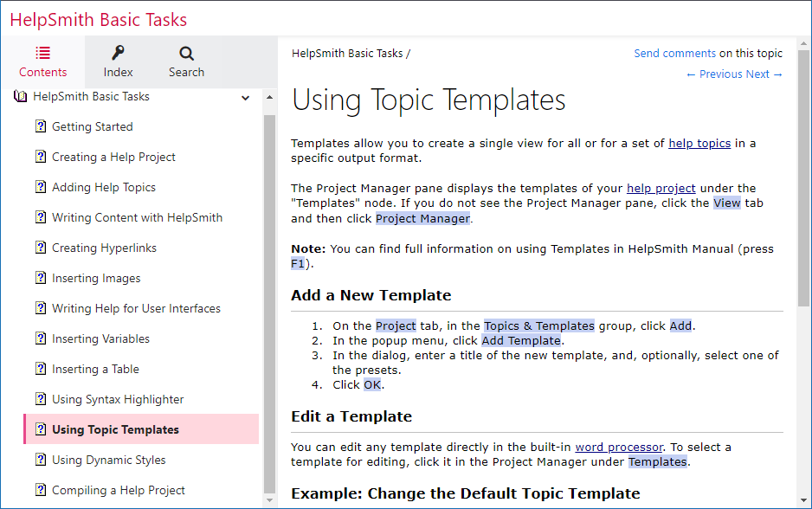Click the highlighted Project Manager text
This screenshot has height=509, width=812.
coord(422,218)
